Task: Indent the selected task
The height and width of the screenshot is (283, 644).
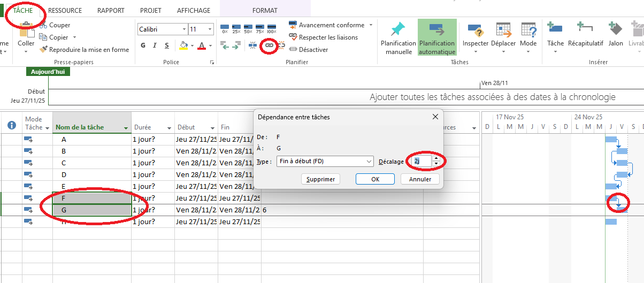Action: [236, 46]
